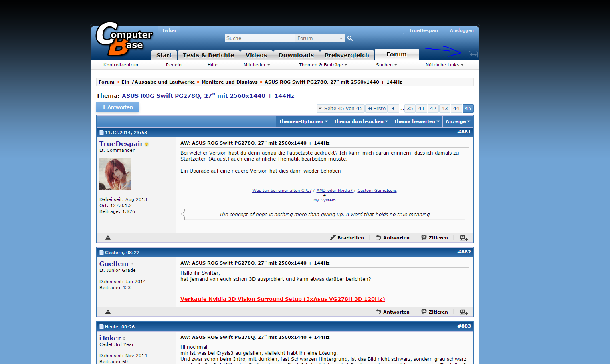Open the Kontrollzentrum link

121,65
